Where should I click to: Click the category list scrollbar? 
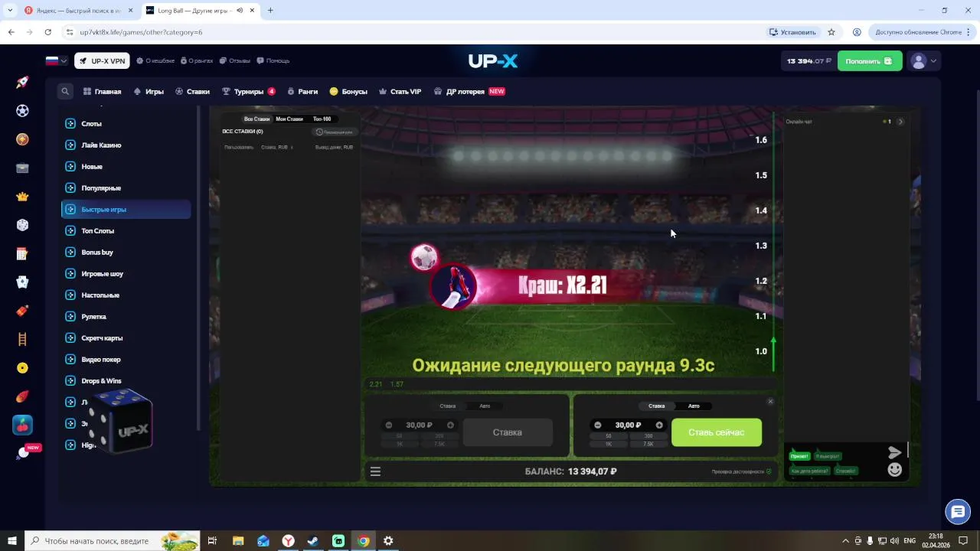[x=198, y=268]
